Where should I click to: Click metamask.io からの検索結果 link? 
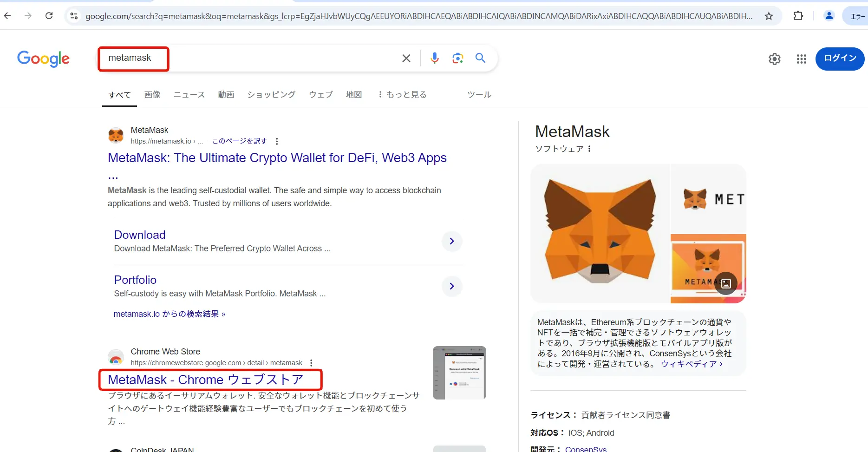point(170,314)
